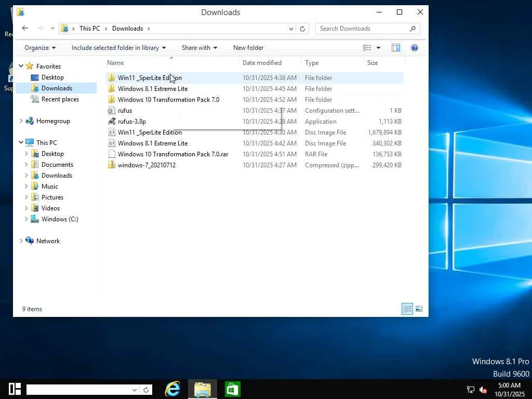This screenshot has height=399, width=532.
Task: Open the Share with menu
Action: tap(199, 48)
